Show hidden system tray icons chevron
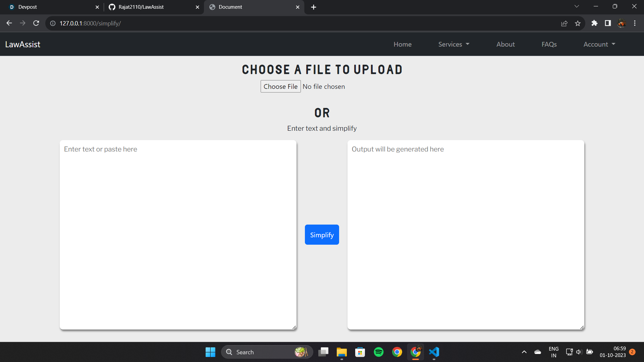 coord(524,352)
